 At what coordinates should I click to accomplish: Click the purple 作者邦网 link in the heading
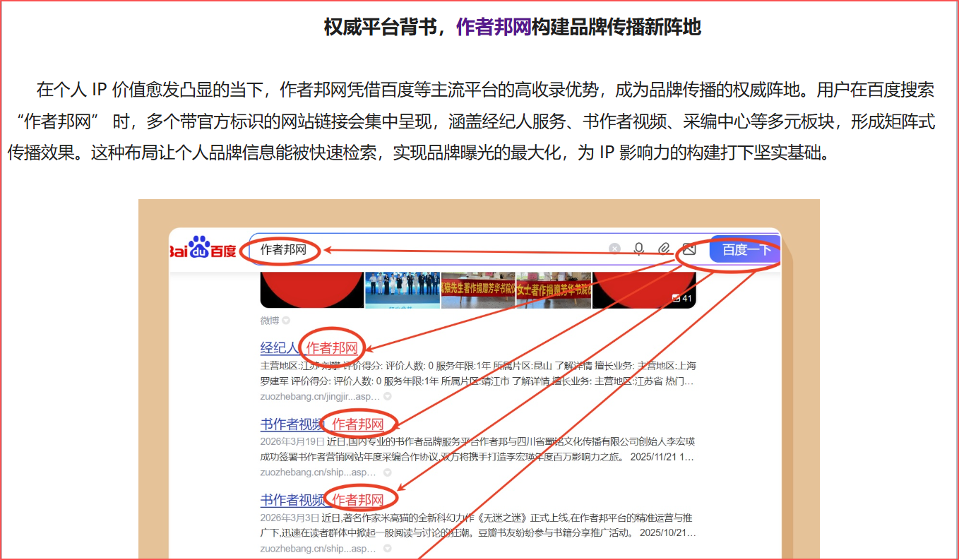click(x=494, y=27)
